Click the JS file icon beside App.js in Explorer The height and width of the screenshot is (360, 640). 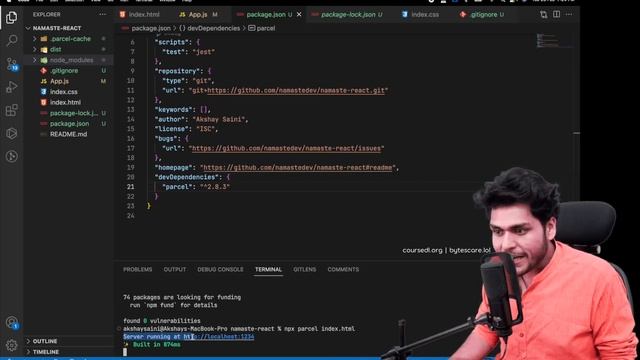[44, 81]
